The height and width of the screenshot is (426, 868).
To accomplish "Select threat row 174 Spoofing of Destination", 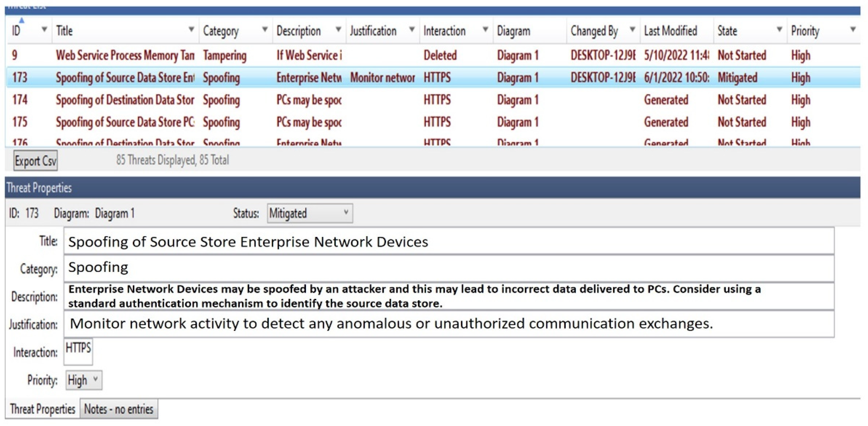I will click(x=125, y=100).
